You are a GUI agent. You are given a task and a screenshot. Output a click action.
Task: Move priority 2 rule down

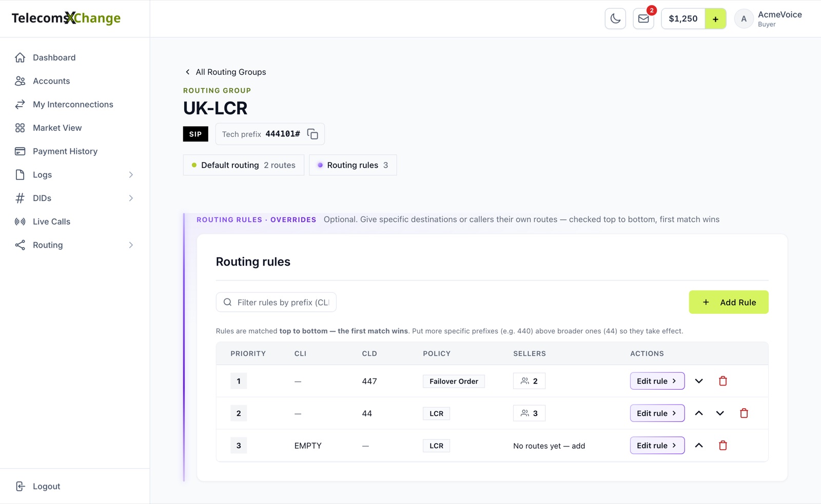[x=720, y=413]
